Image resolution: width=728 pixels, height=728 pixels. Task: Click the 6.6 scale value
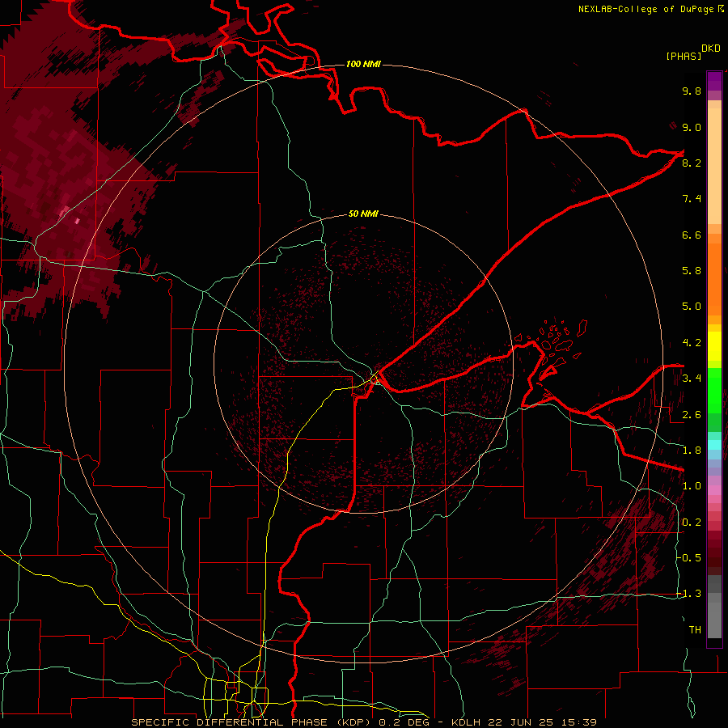pos(692,235)
